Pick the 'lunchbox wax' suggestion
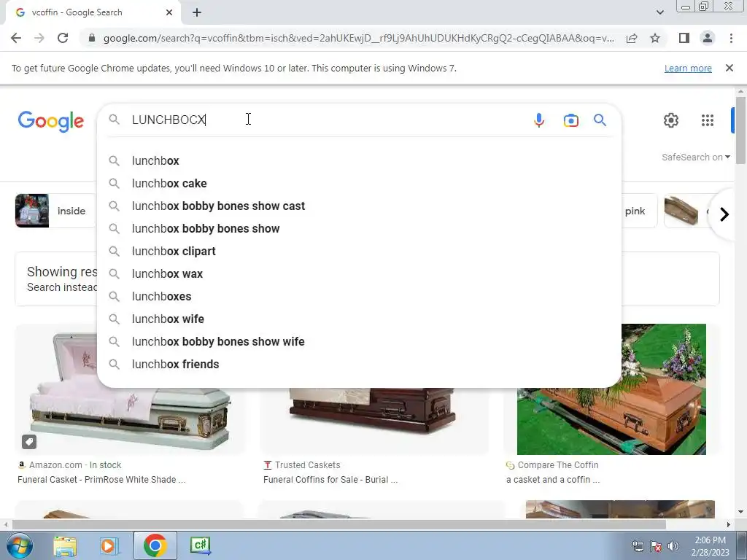 coord(359,274)
